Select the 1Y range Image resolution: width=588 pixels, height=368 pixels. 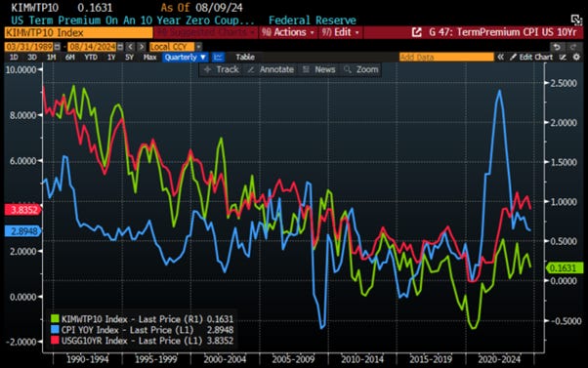(111, 57)
